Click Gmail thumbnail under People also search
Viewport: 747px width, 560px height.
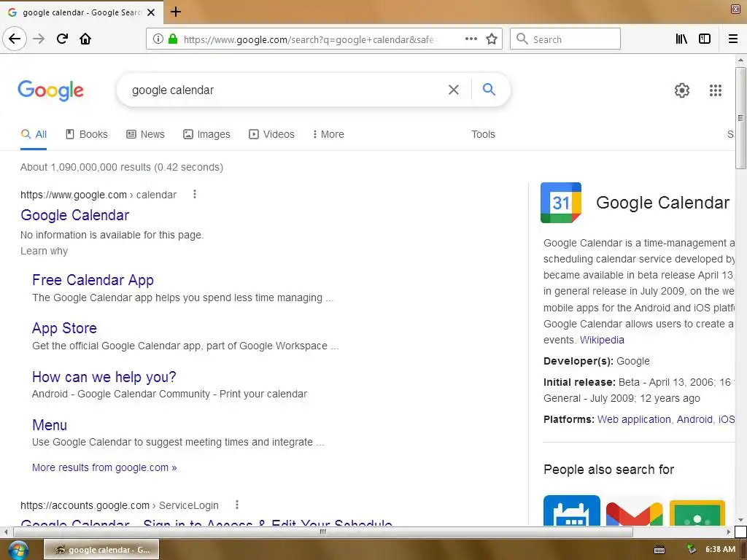point(634,513)
